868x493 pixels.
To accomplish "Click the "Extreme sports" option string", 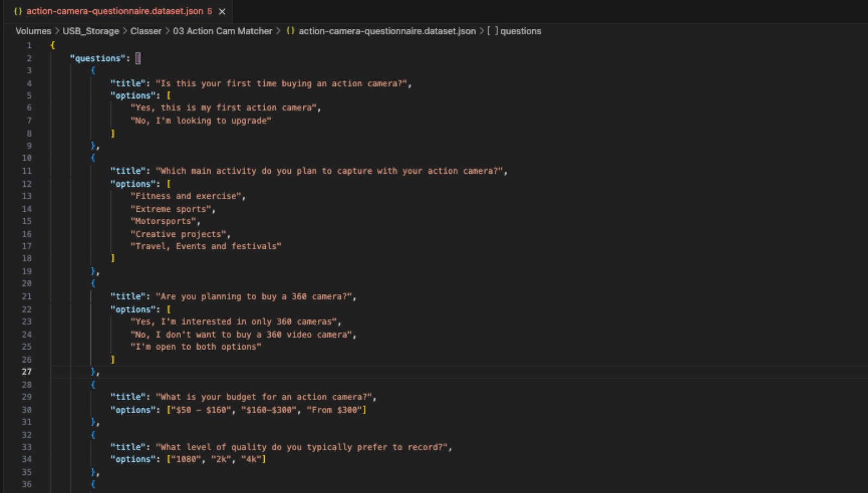I will (x=171, y=209).
